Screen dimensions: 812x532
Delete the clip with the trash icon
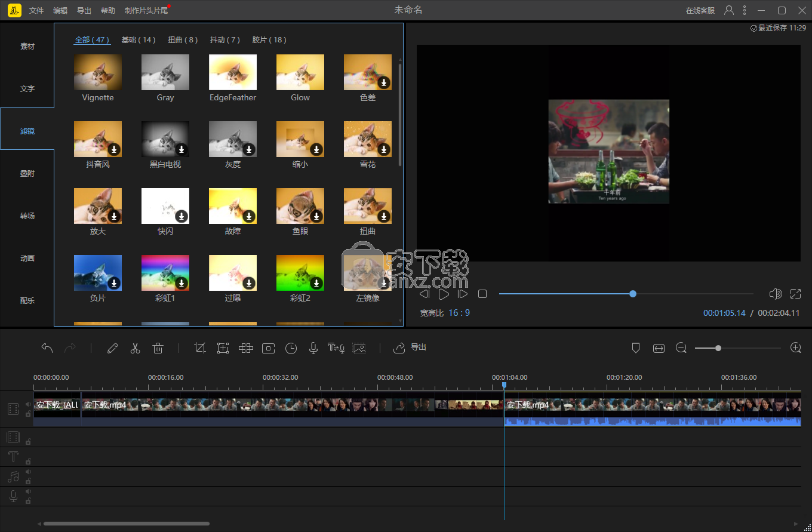point(158,348)
